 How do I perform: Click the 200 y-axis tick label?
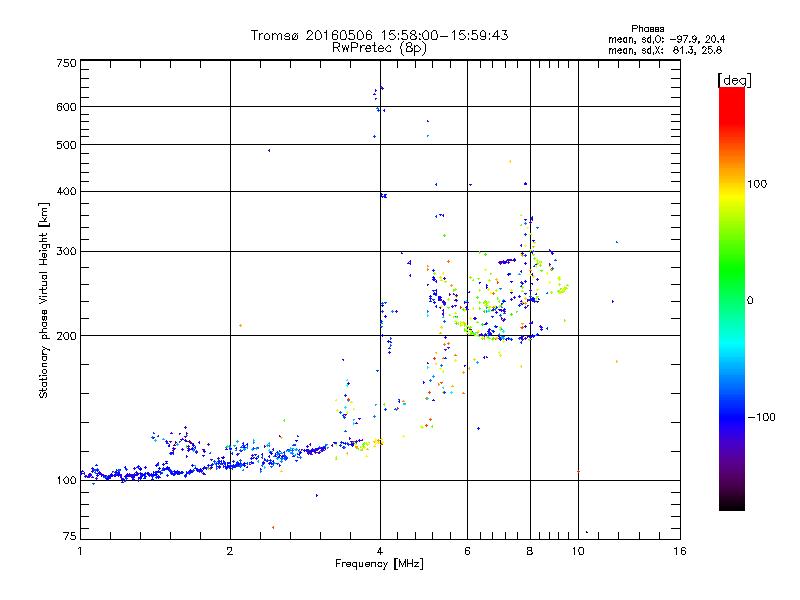click(x=66, y=336)
